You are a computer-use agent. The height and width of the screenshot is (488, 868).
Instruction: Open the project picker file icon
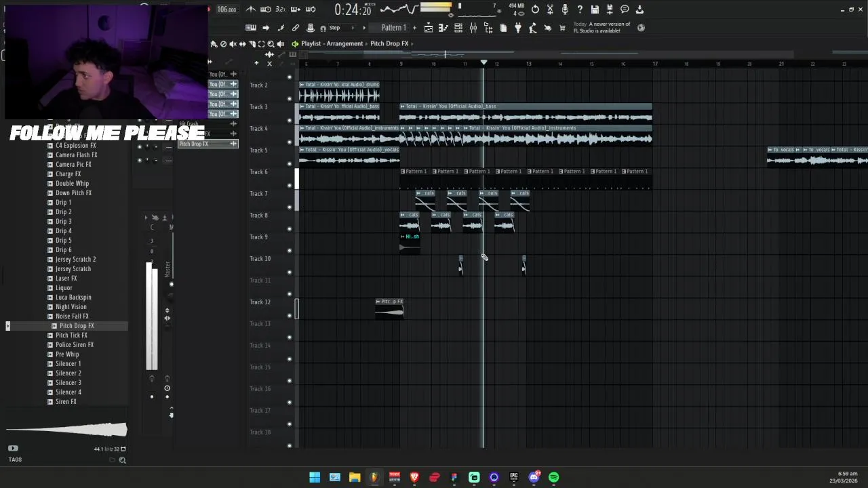[503, 28]
